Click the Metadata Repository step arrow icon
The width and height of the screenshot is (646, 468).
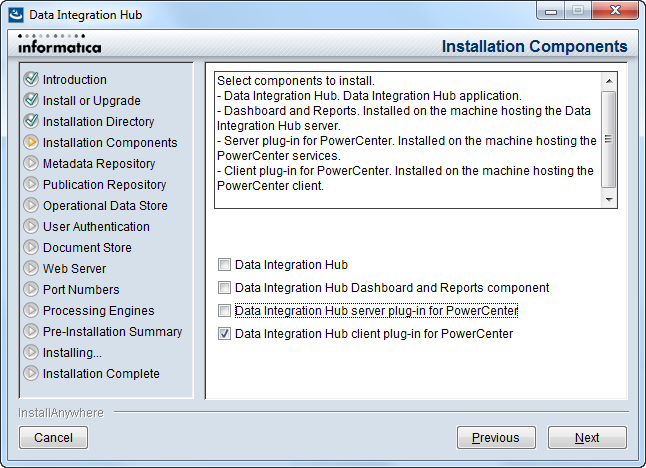[31, 163]
